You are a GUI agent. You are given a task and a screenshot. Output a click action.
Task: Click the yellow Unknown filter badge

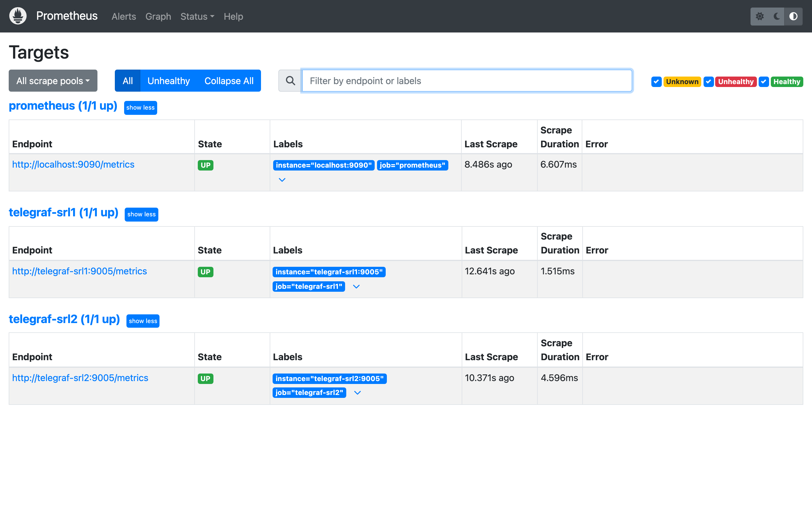coord(682,82)
